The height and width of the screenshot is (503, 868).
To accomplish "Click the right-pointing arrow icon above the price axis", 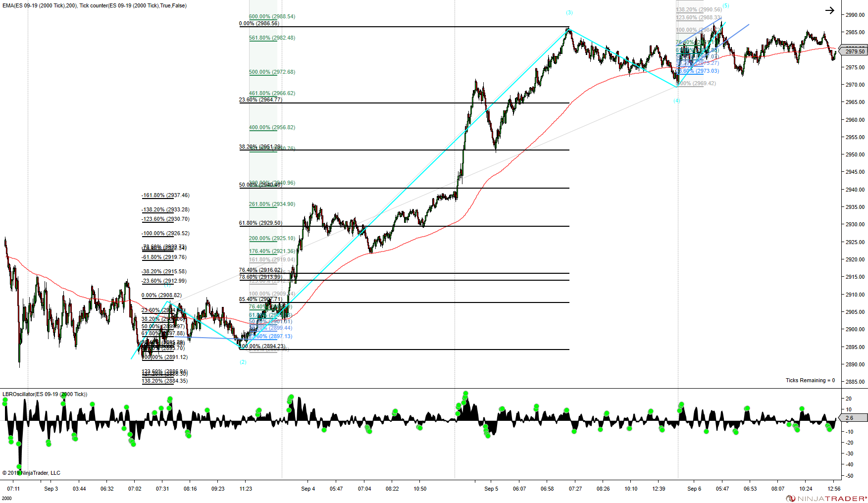I will [x=830, y=10].
